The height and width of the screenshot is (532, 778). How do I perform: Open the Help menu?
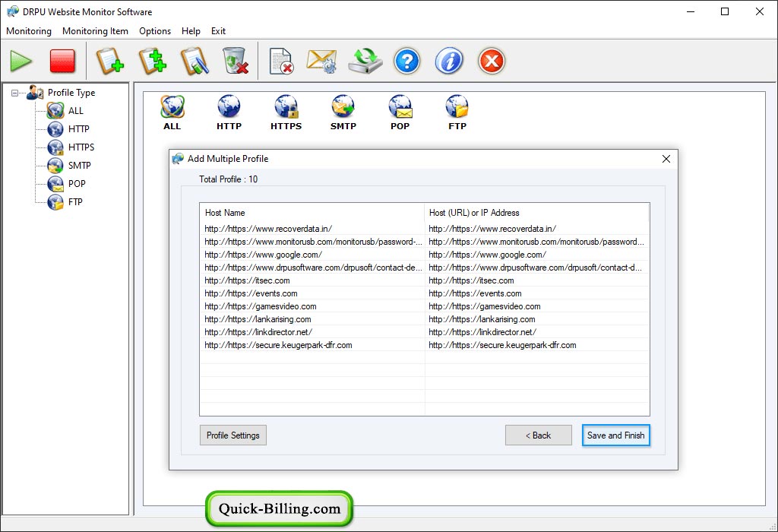pyautogui.click(x=191, y=30)
